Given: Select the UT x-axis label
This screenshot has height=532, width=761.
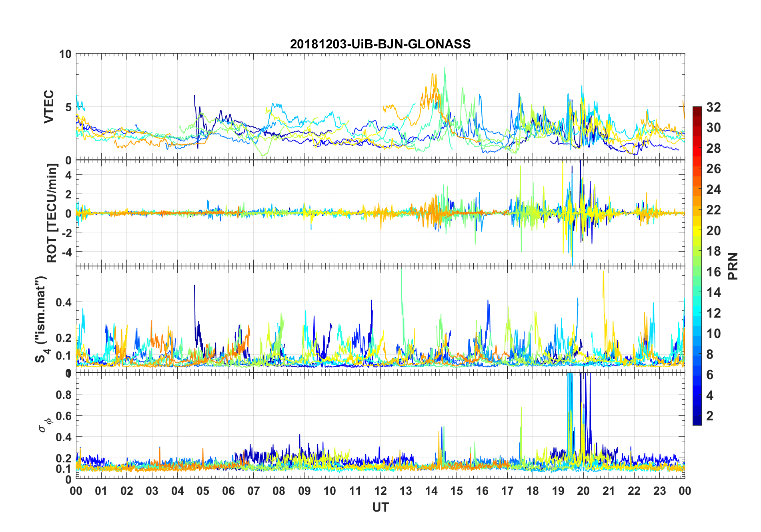Looking at the screenshot, I should click(x=380, y=507).
